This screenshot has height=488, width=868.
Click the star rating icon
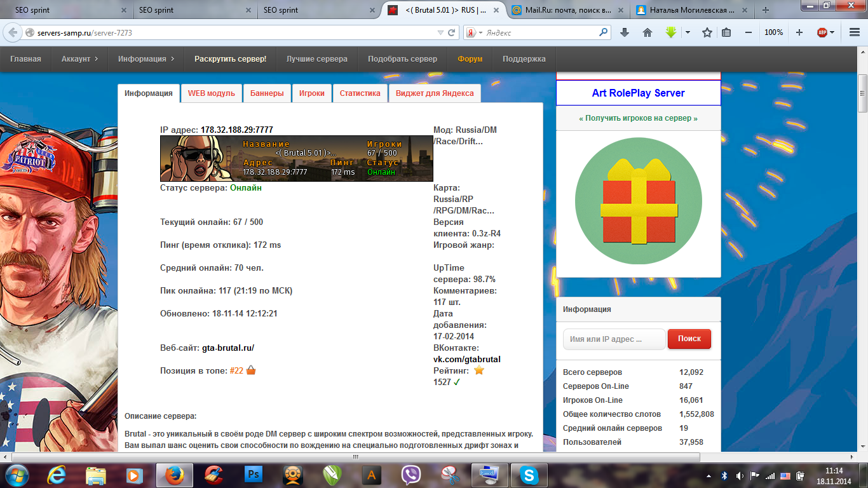pos(478,370)
